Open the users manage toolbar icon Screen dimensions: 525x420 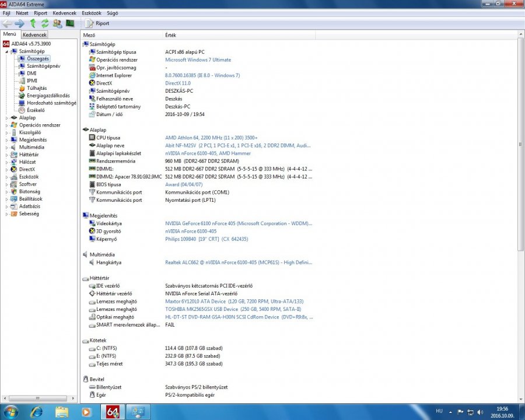tap(57, 23)
